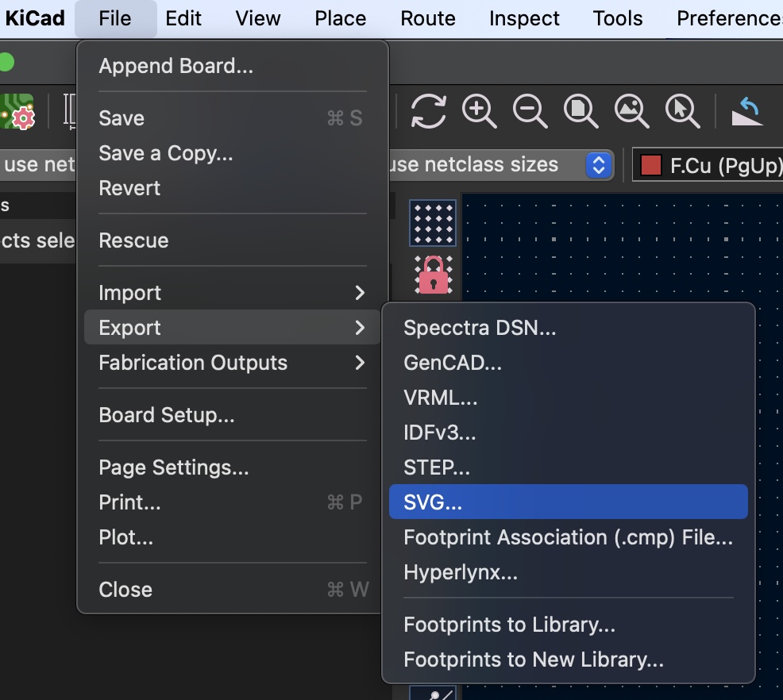Open the F.Cu layer selector
Screen dimensions: 783x700
[708, 165]
